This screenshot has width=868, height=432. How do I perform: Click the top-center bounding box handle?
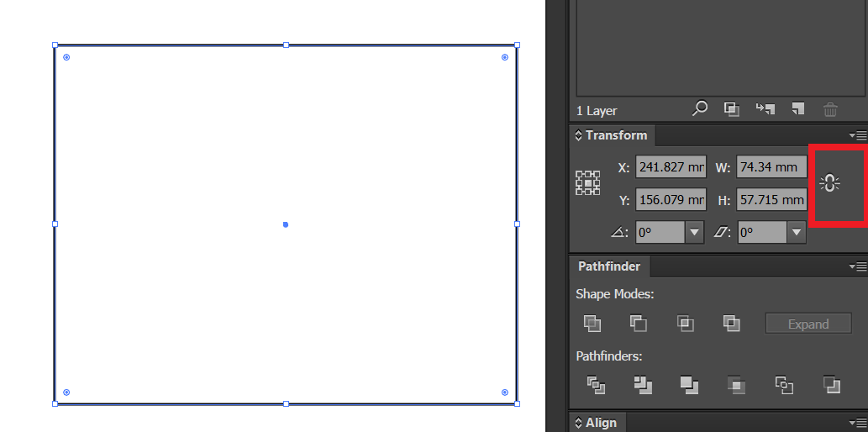(287, 45)
